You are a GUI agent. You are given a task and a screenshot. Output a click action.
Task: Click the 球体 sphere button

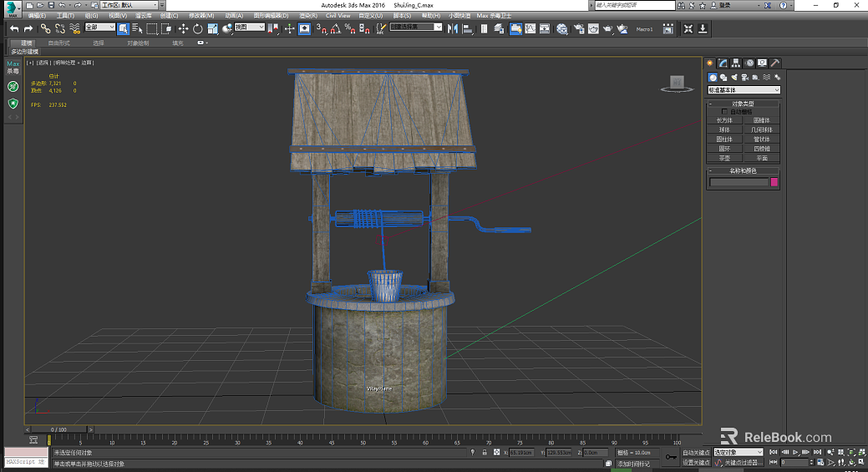pos(724,129)
